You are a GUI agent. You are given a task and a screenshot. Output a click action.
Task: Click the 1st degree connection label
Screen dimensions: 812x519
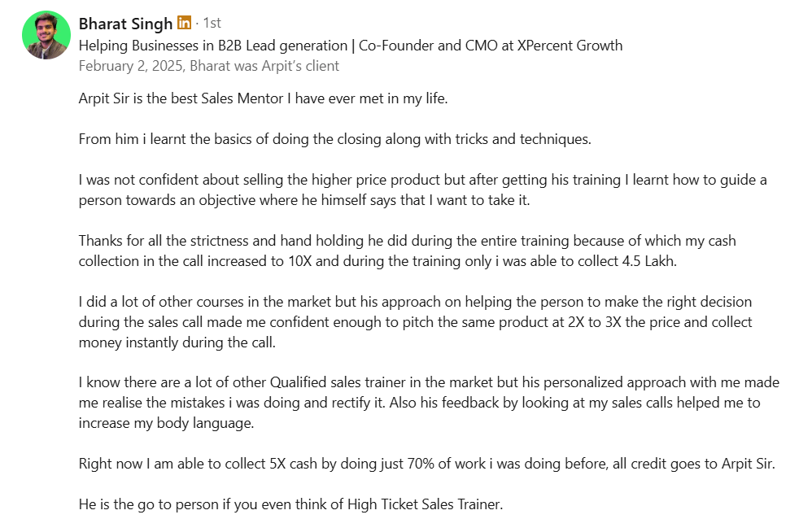tap(211, 24)
